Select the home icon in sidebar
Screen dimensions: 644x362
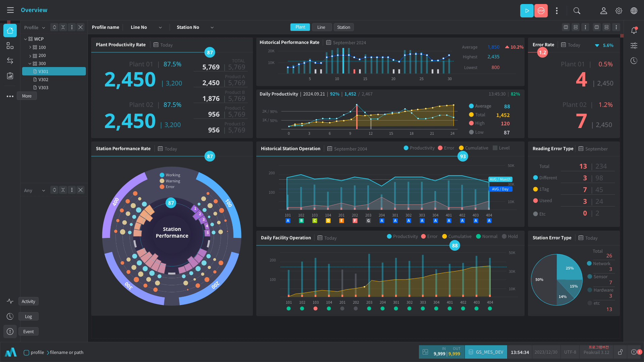(x=10, y=31)
